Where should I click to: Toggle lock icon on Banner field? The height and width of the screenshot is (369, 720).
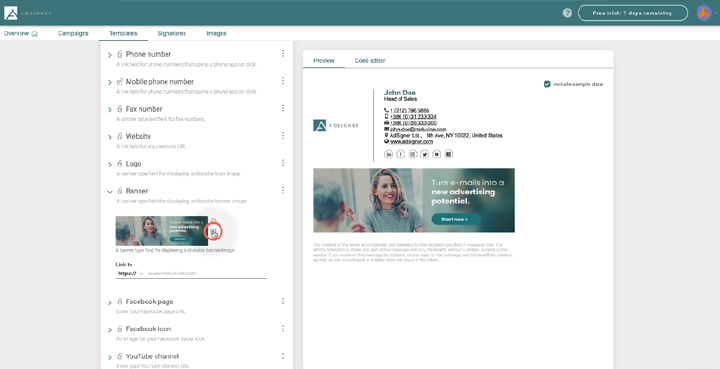click(x=120, y=190)
